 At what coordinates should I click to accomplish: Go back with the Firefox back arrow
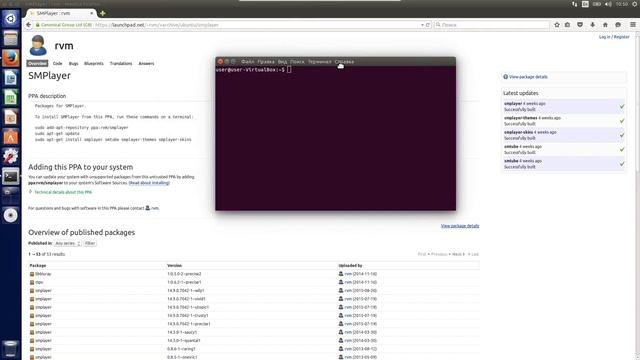[x=29, y=25]
